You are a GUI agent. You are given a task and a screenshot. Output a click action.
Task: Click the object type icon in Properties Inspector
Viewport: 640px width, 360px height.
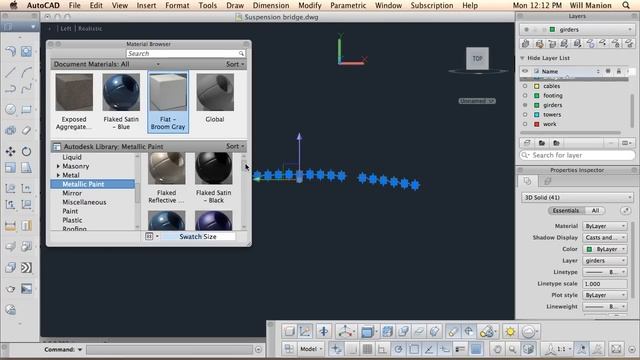(x=527, y=181)
